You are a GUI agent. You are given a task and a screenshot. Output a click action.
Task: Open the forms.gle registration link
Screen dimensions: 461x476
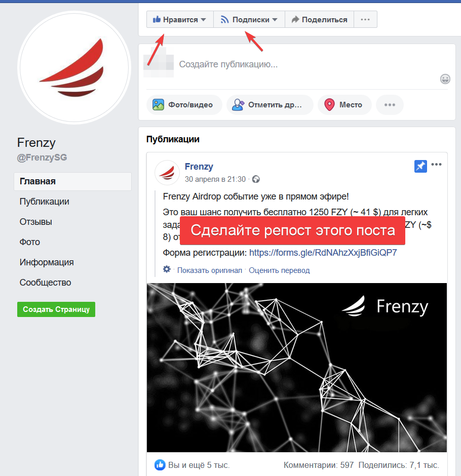323,253
